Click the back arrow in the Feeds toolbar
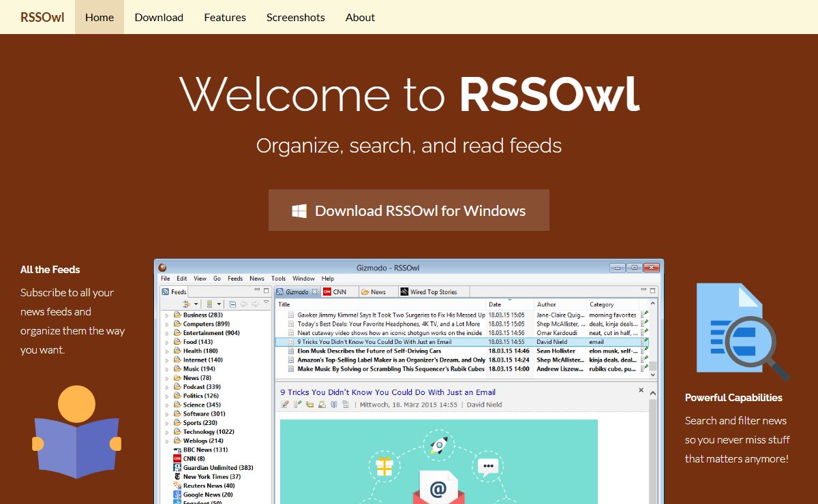Image resolution: width=818 pixels, height=504 pixels. click(x=243, y=304)
